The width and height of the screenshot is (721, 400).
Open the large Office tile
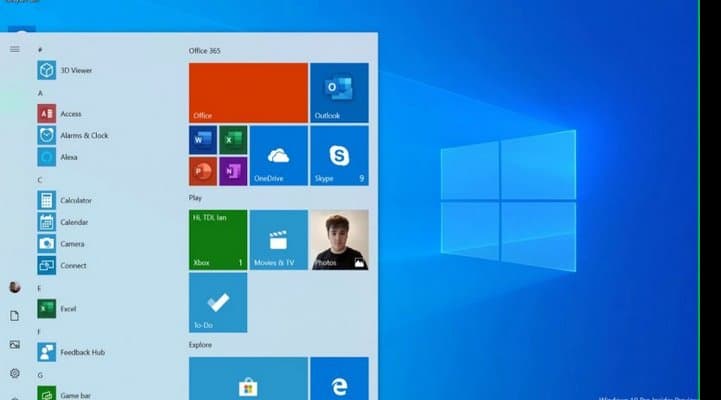(x=248, y=93)
